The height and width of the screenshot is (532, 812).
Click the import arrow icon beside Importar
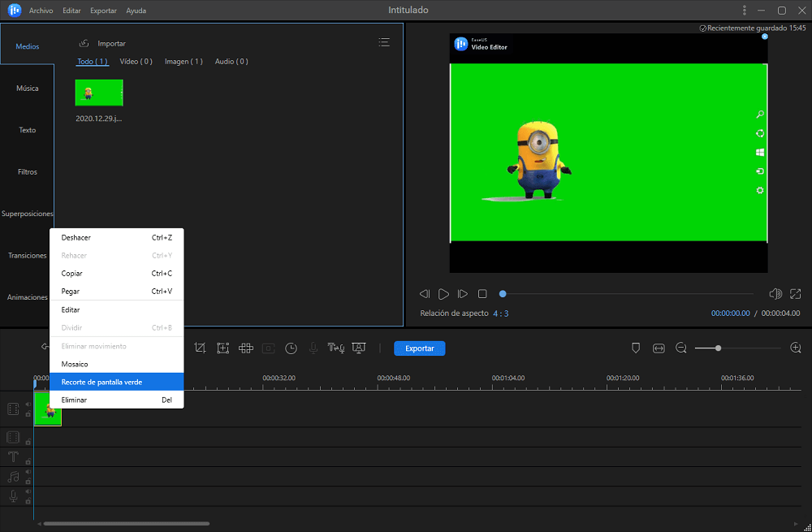84,44
